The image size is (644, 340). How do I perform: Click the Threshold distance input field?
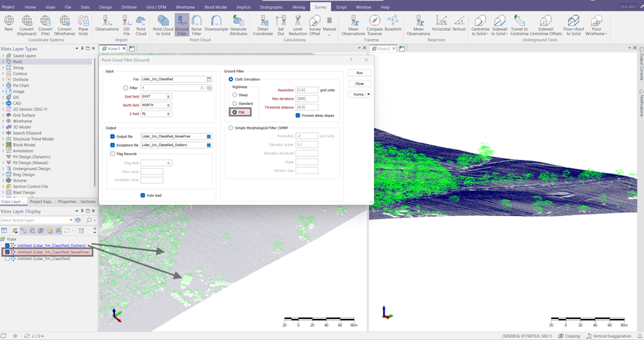[307, 107]
